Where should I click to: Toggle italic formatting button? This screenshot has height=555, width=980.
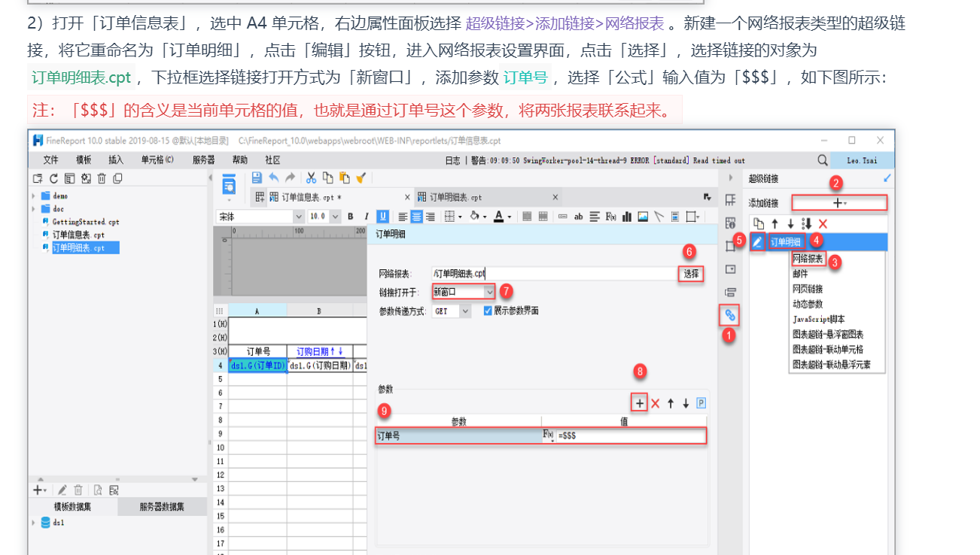pos(367,217)
